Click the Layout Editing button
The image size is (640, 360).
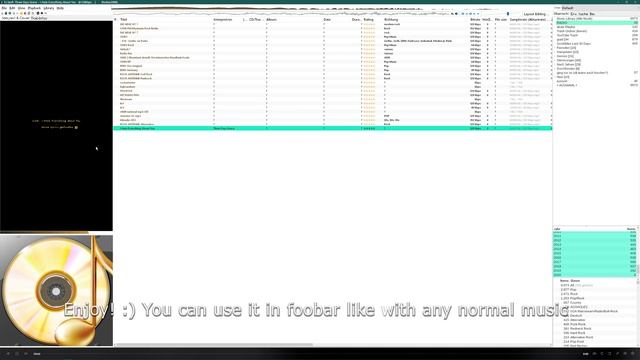click(x=535, y=14)
